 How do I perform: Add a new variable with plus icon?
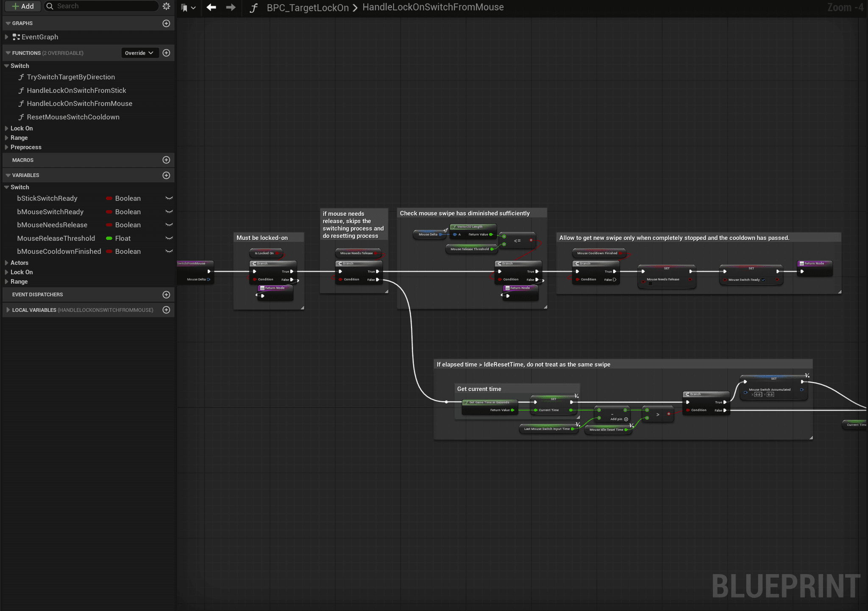[166, 175]
